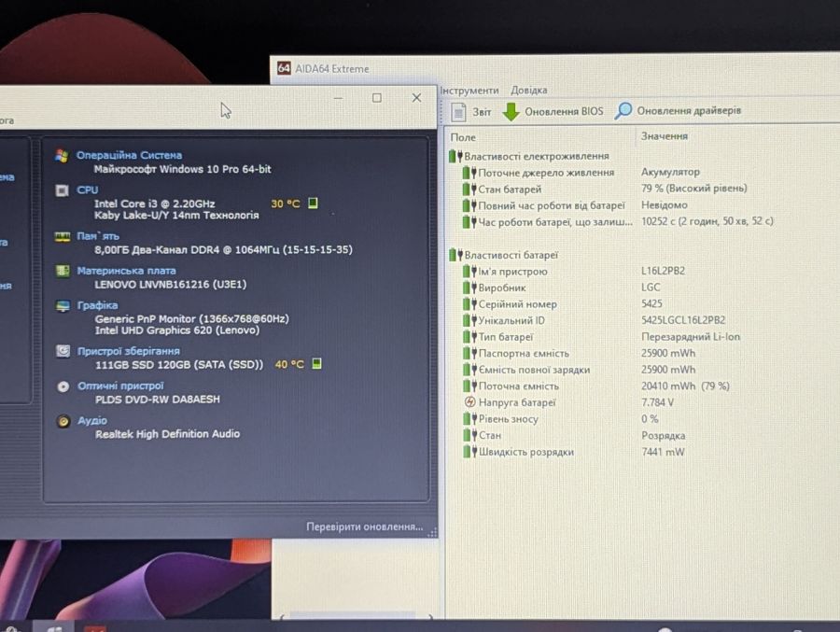The height and width of the screenshot is (632, 840).
Task: Click the audio speaker icon
Action: [63, 421]
